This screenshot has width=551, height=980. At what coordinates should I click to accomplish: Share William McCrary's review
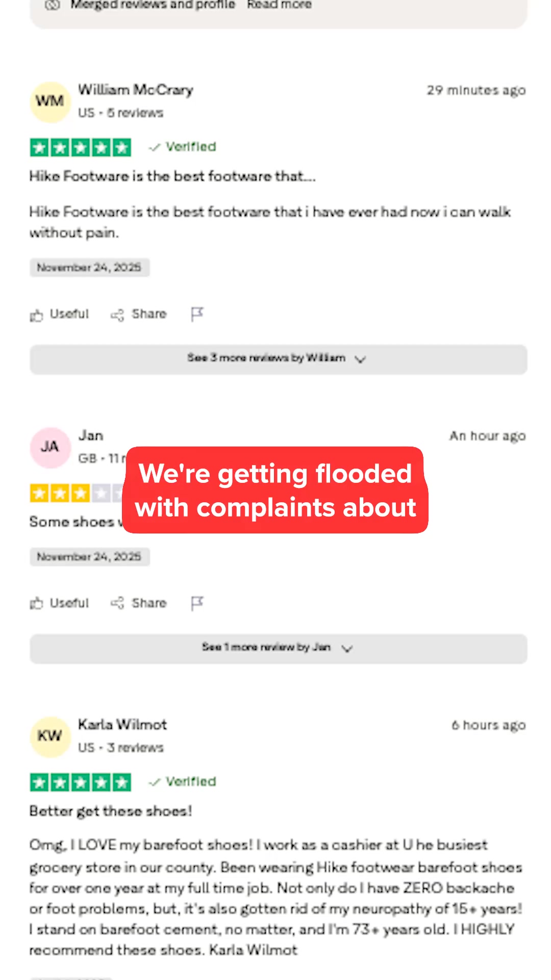(x=139, y=314)
